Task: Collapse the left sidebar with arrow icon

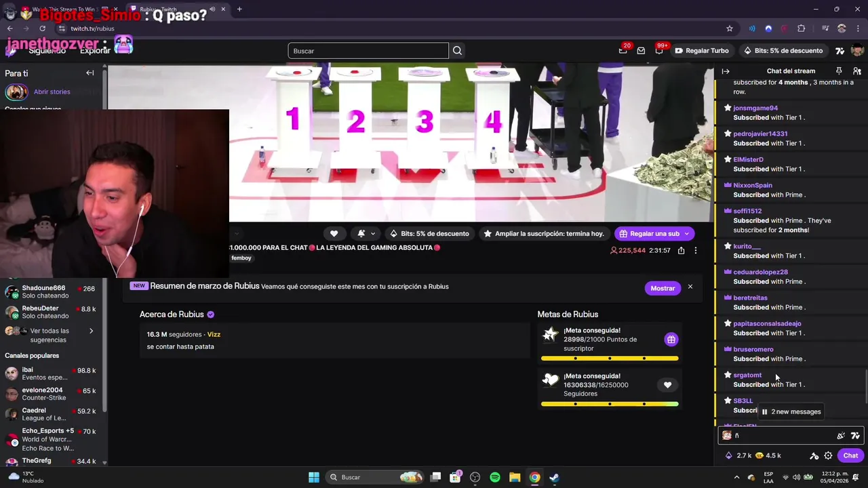Action: click(x=90, y=73)
